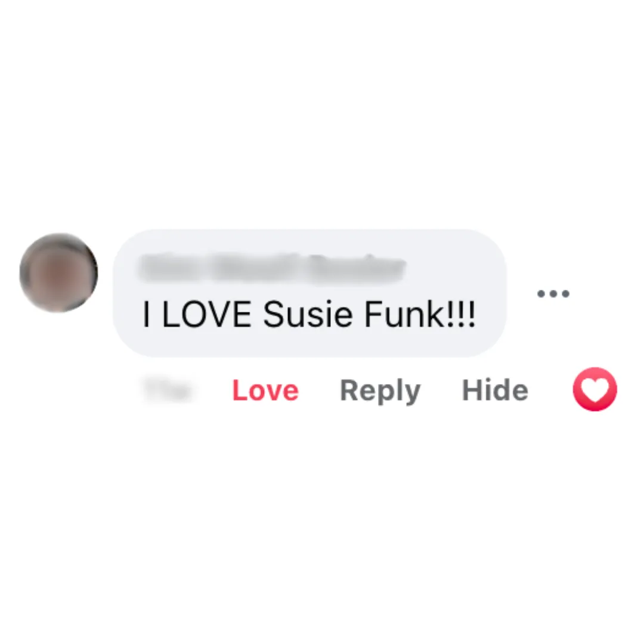Toggle the Love reaction on the comment

click(x=265, y=390)
